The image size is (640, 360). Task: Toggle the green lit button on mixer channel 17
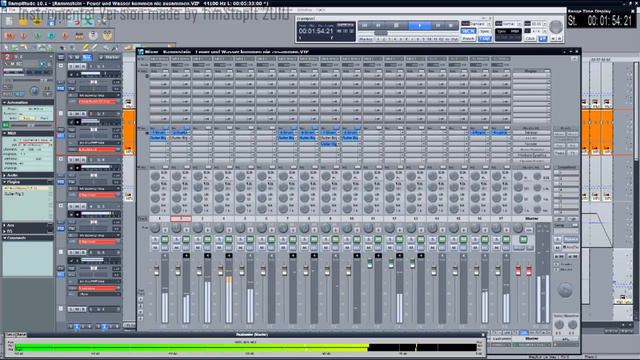(x=506, y=239)
